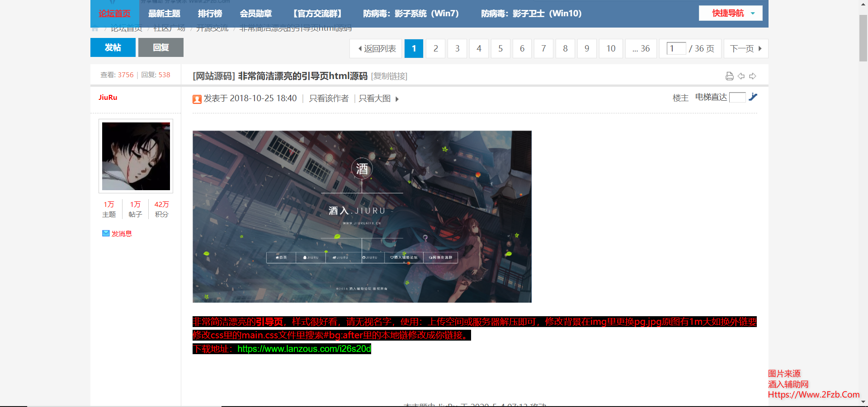Open 【官方交流群】 nav item
The image size is (868, 407).
pos(317,14)
